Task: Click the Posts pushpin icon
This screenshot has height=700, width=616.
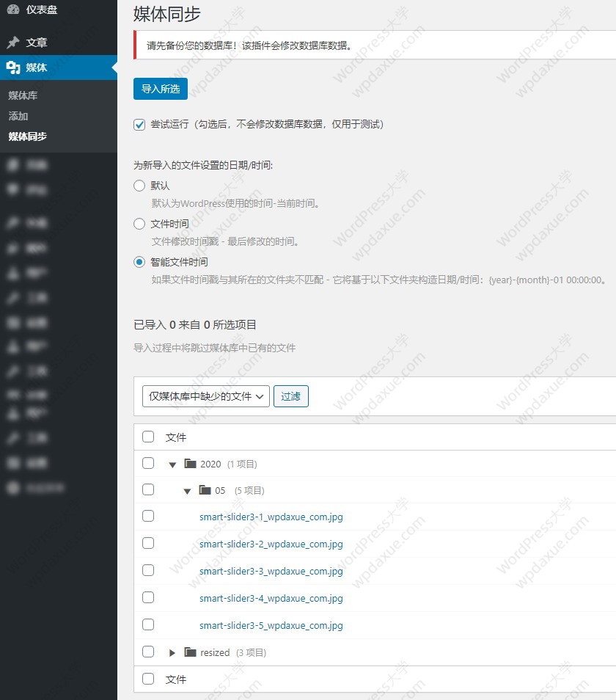Action: (x=13, y=43)
